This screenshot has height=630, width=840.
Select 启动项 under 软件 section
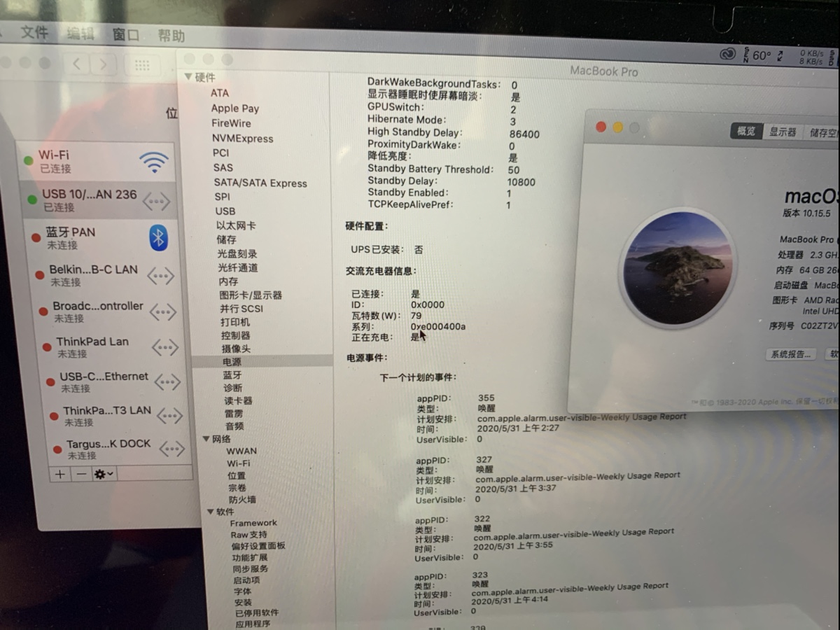246,580
